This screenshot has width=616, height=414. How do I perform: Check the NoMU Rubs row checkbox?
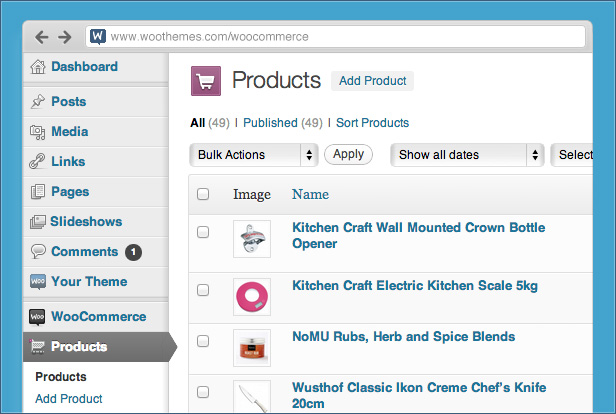click(x=203, y=341)
